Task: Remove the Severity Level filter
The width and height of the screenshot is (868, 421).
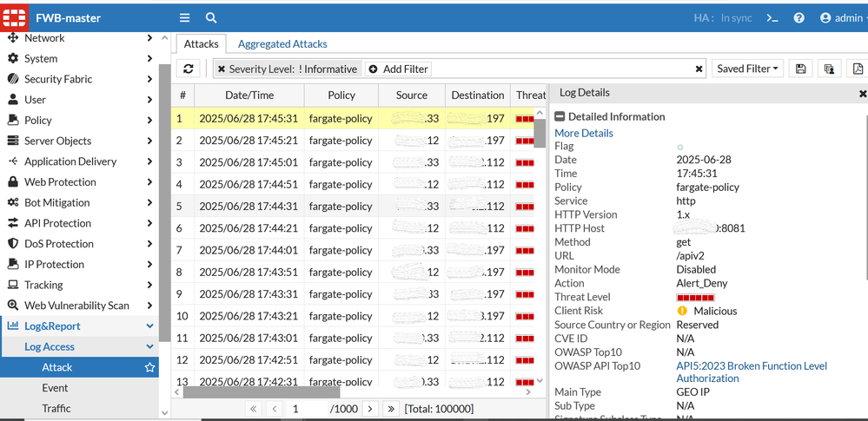Action: pos(222,69)
